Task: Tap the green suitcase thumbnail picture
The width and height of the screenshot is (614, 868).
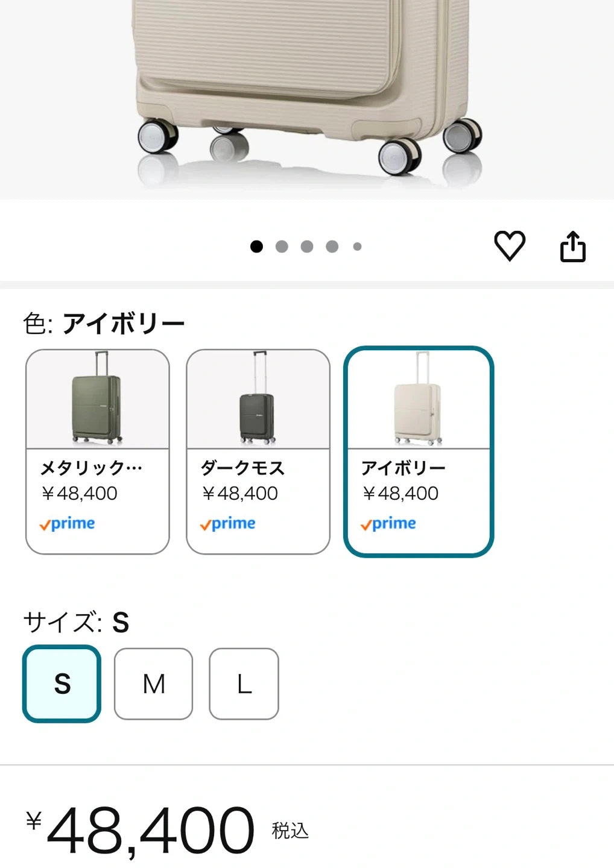Action: (x=98, y=400)
